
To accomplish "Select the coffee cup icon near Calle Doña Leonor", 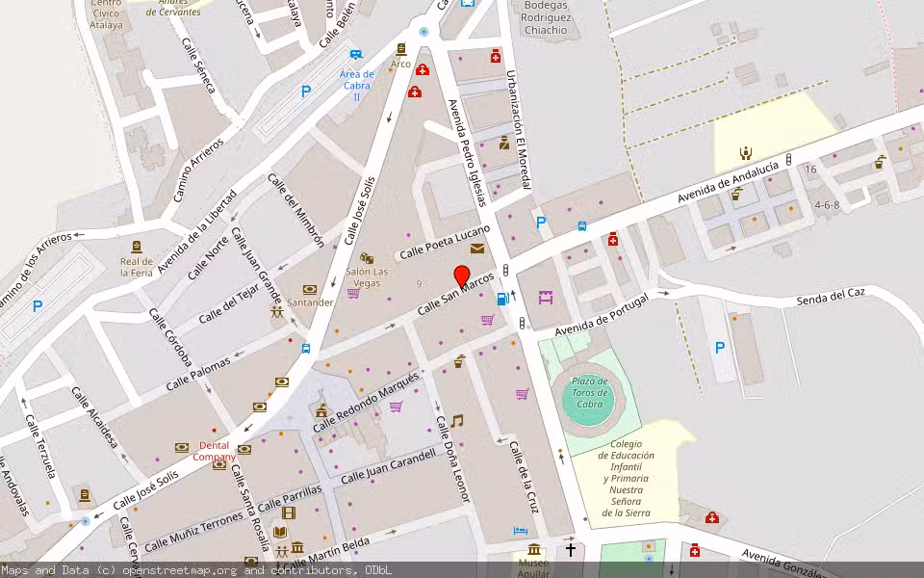I will point(458,362).
